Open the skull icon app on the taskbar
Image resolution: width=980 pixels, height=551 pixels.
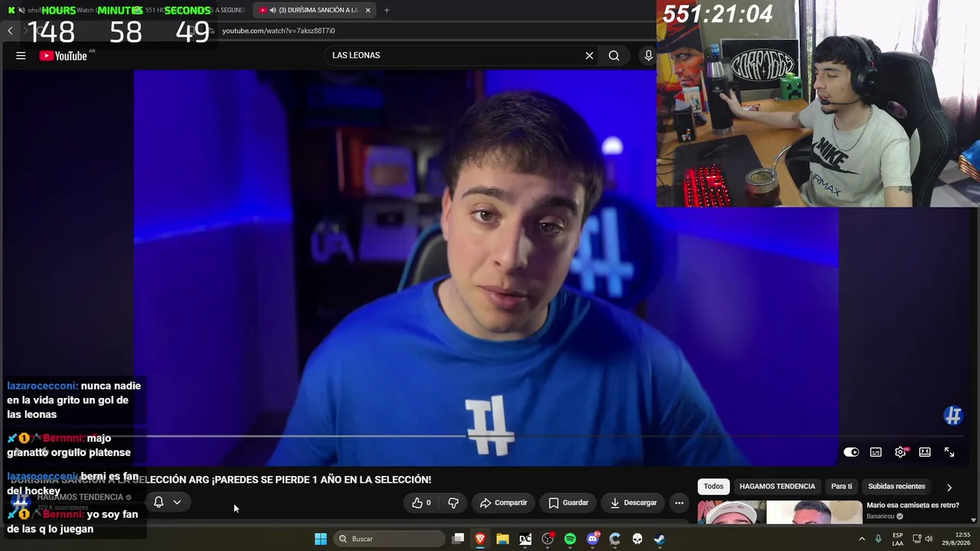(637, 539)
